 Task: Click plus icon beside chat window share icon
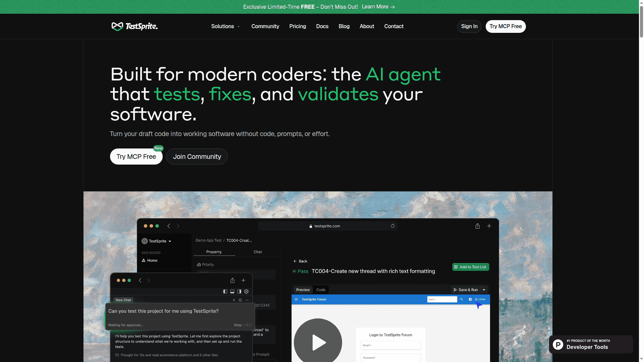[x=244, y=280]
